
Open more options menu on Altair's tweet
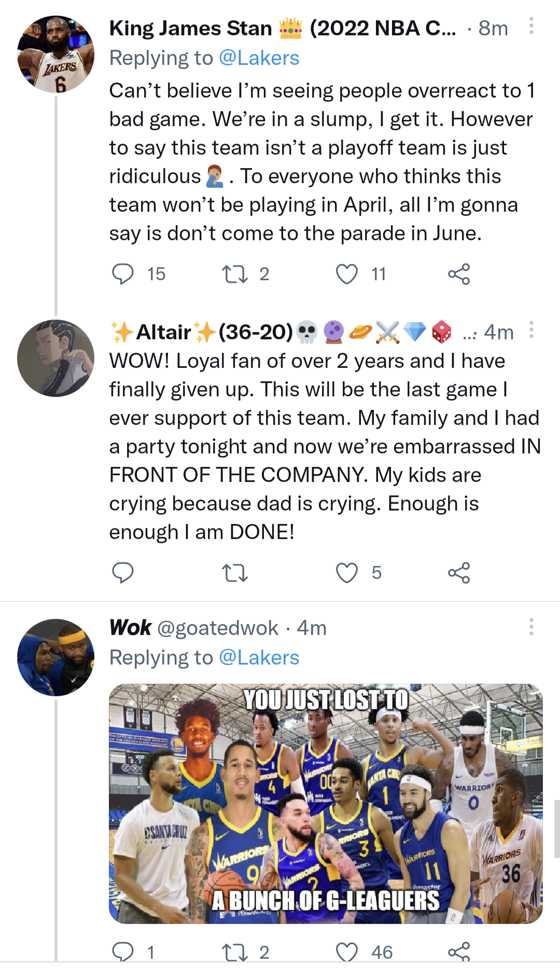tap(531, 330)
